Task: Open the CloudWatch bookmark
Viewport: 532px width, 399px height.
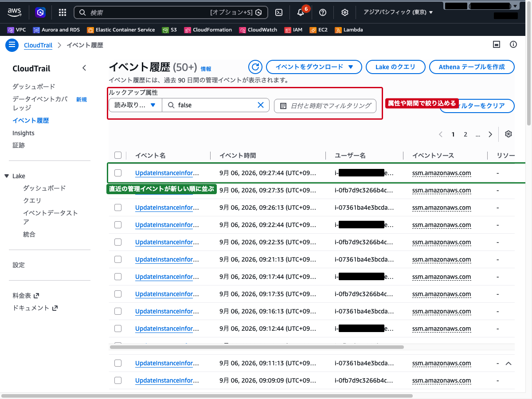Action: [258, 30]
